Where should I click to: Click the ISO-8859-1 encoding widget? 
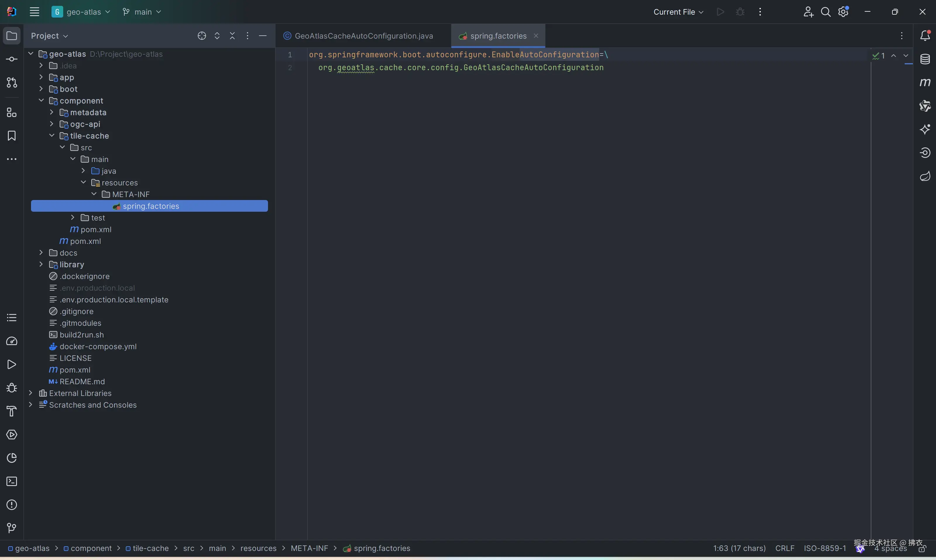(x=825, y=548)
